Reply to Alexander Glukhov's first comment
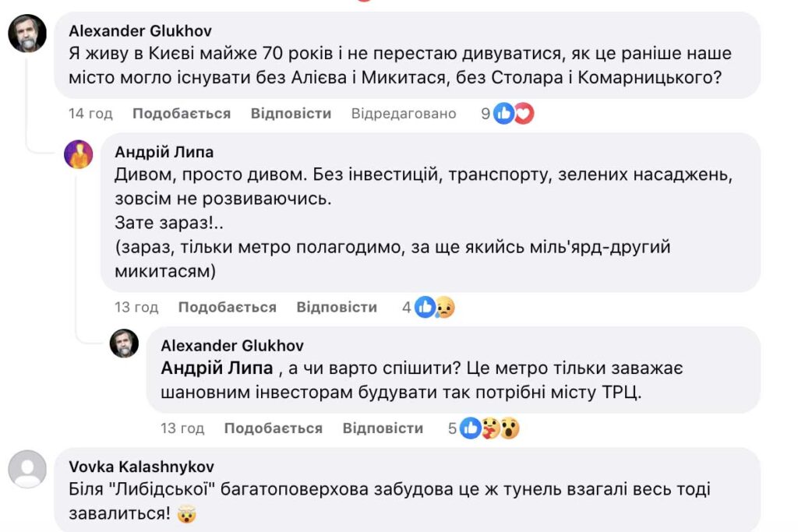Image resolution: width=798 pixels, height=532 pixels. point(291,114)
